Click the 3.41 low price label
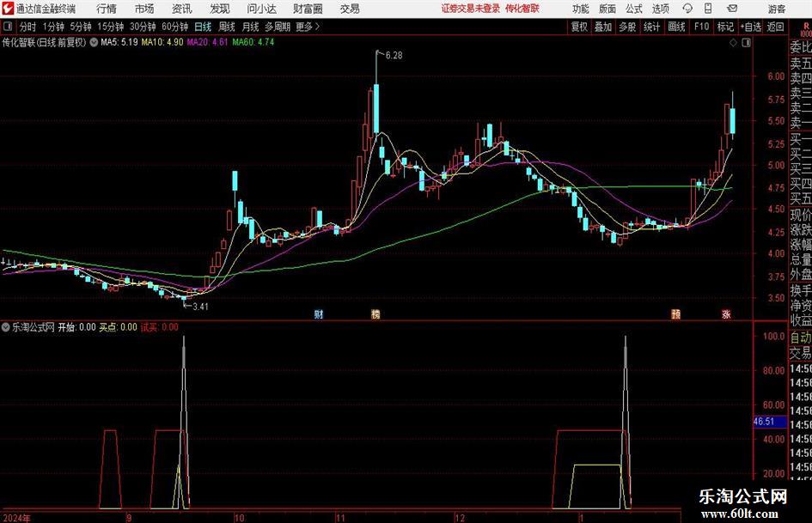The height and width of the screenshot is (523, 812). [x=200, y=307]
